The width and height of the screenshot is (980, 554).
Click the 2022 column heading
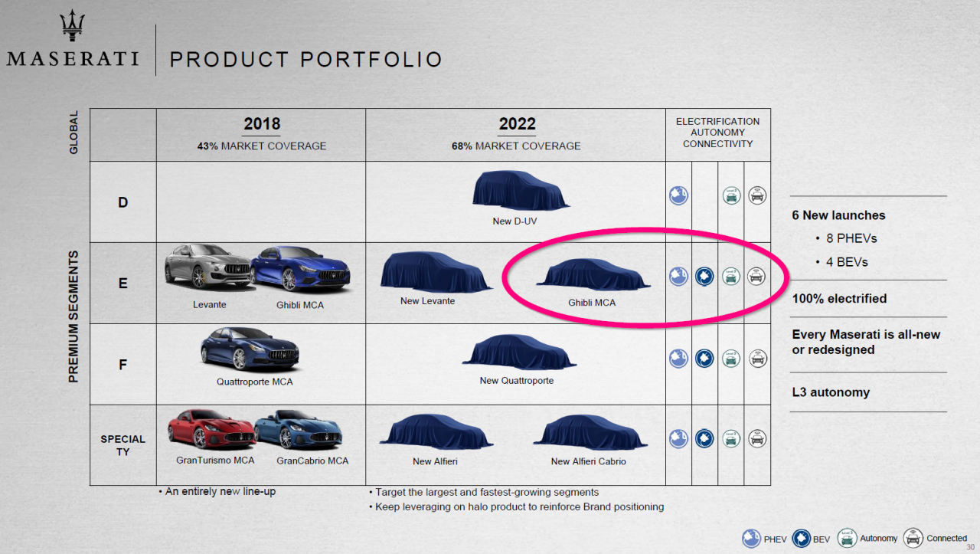(x=517, y=124)
